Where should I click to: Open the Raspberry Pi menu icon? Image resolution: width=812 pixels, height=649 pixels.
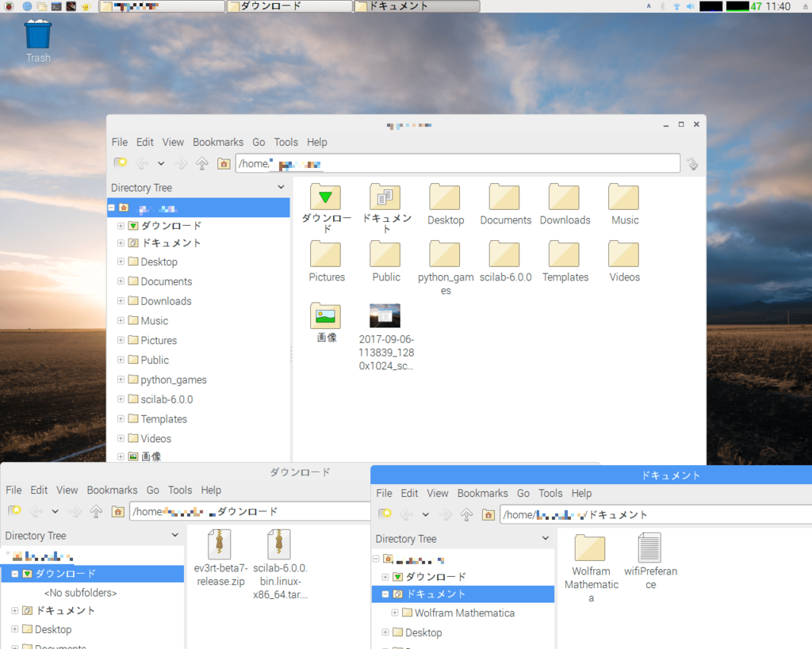pos(9,6)
